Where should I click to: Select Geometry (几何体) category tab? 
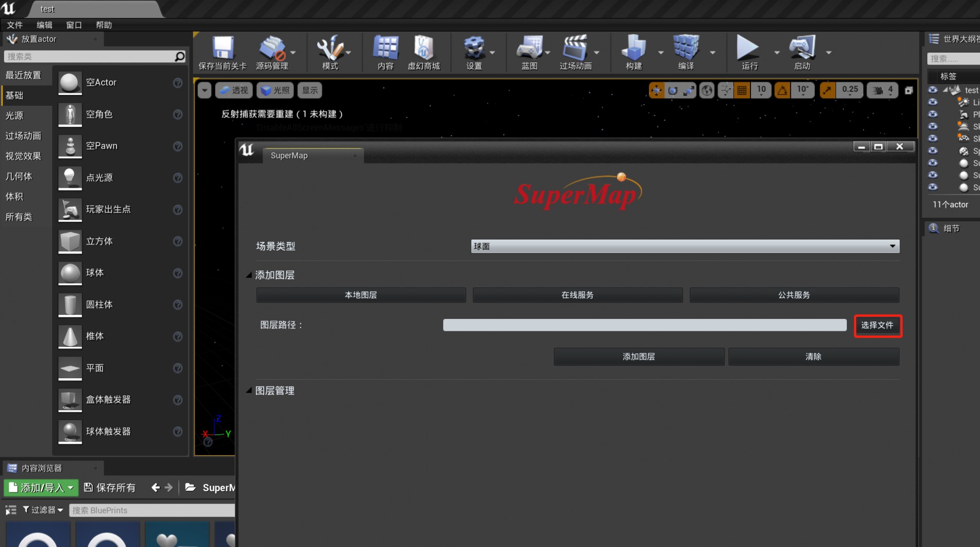click(x=26, y=176)
